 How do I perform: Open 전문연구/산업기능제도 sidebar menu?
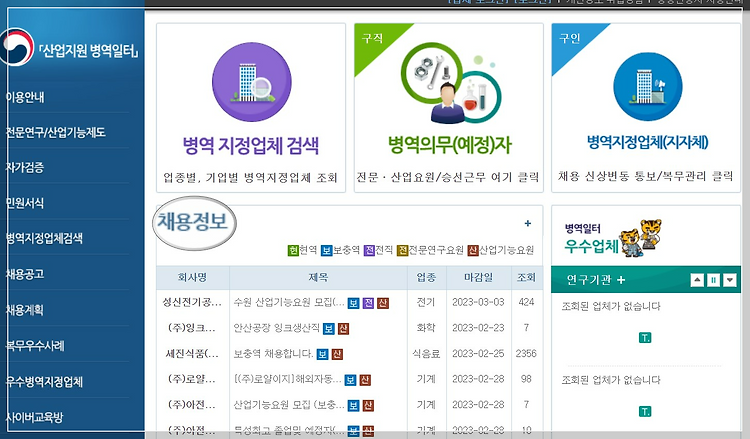(55, 132)
